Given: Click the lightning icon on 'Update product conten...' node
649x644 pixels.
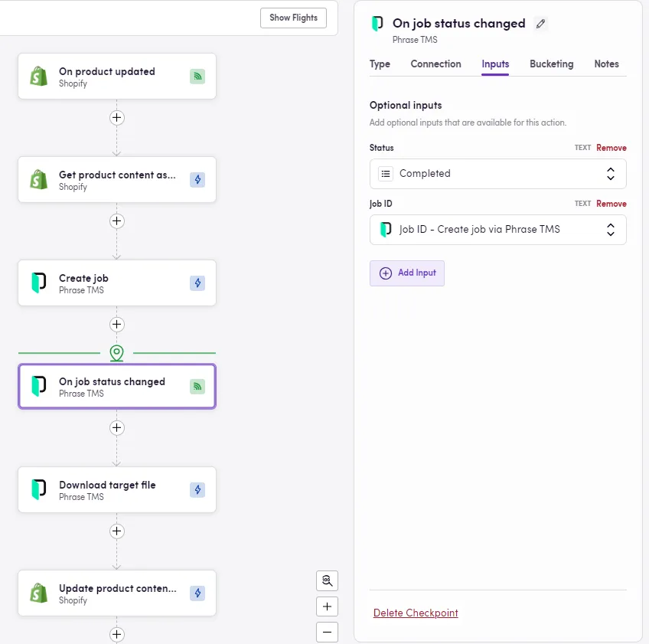Looking at the screenshot, I should (x=197, y=593).
